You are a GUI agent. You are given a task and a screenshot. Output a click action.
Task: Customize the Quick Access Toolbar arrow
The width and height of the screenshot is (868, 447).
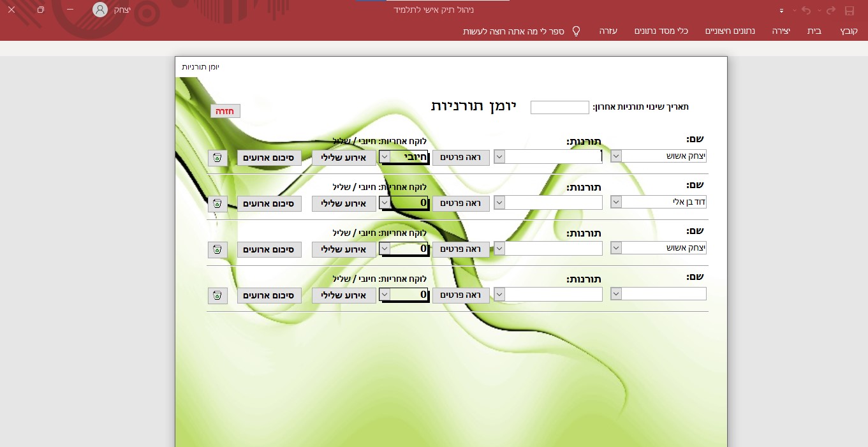[x=781, y=10]
